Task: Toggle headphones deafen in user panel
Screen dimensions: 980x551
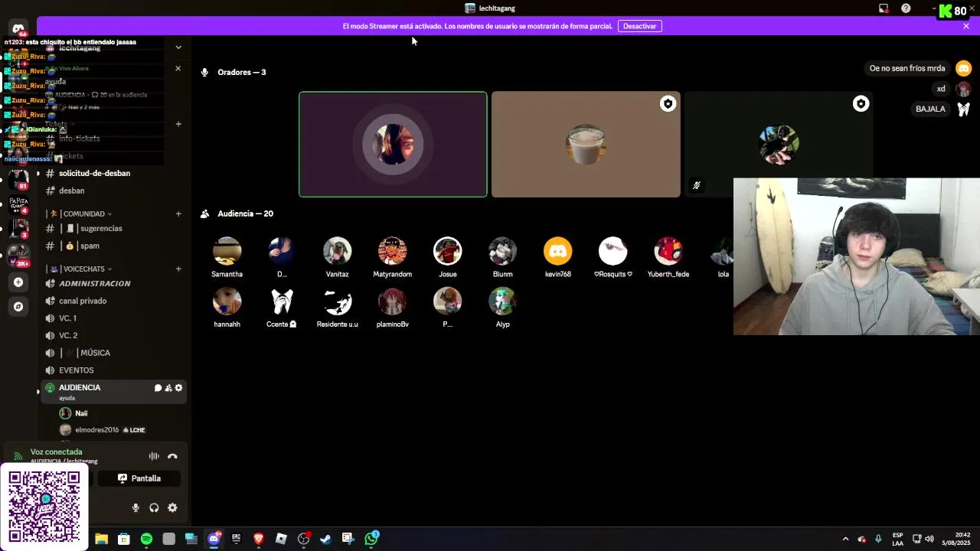Action: click(154, 507)
